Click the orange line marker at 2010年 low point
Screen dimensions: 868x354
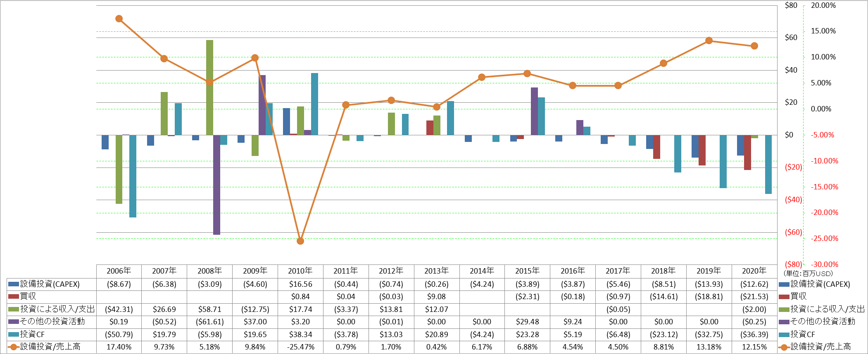pyautogui.click(x=300, y=241)
